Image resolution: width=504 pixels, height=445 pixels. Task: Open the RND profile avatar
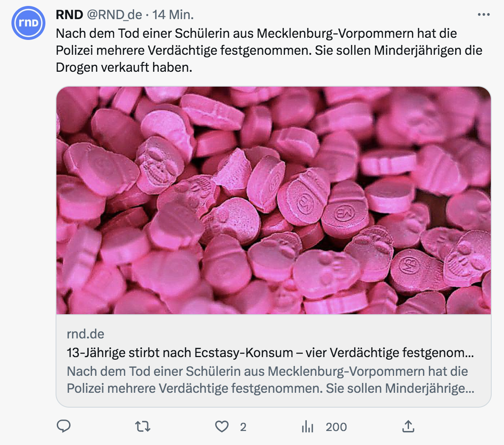click(x=28, y=23)
